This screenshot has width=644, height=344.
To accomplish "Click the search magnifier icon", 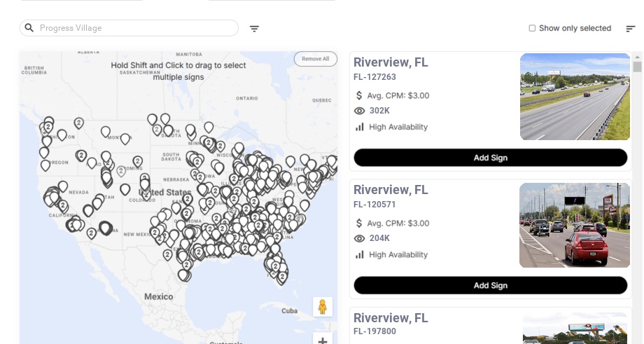I will coord(29,28).
